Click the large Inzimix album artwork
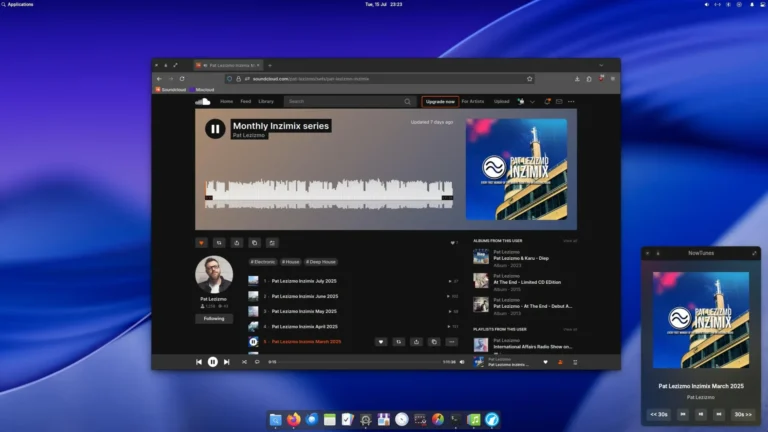The height and width of the screenshot is (432, 768). pos(516,169)
